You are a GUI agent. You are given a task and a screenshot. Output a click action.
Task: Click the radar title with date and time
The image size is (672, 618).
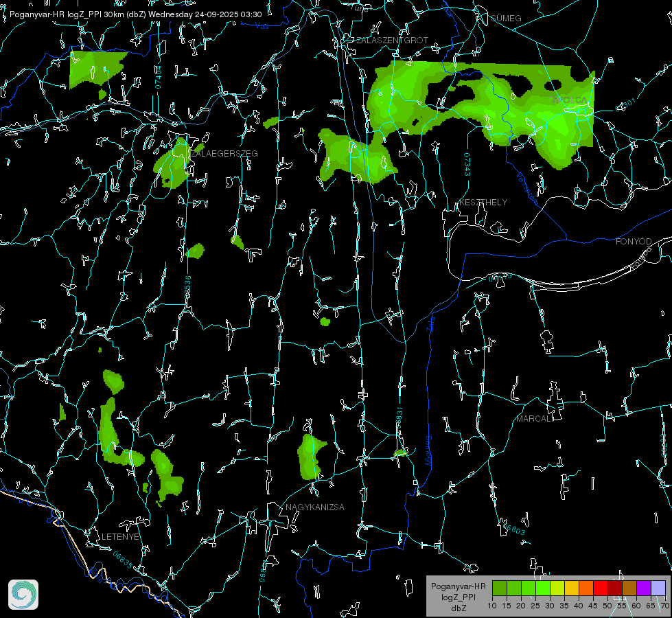click(135, 14)
